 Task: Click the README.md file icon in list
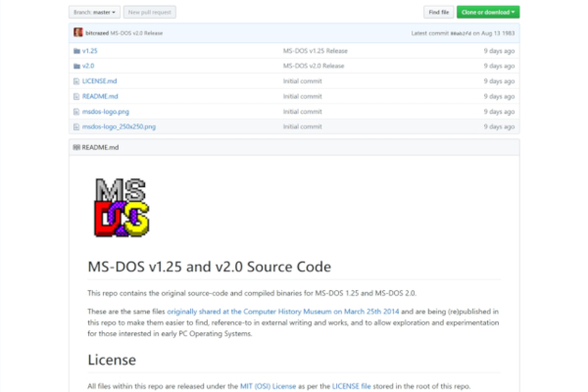click(x=76, y=96)
